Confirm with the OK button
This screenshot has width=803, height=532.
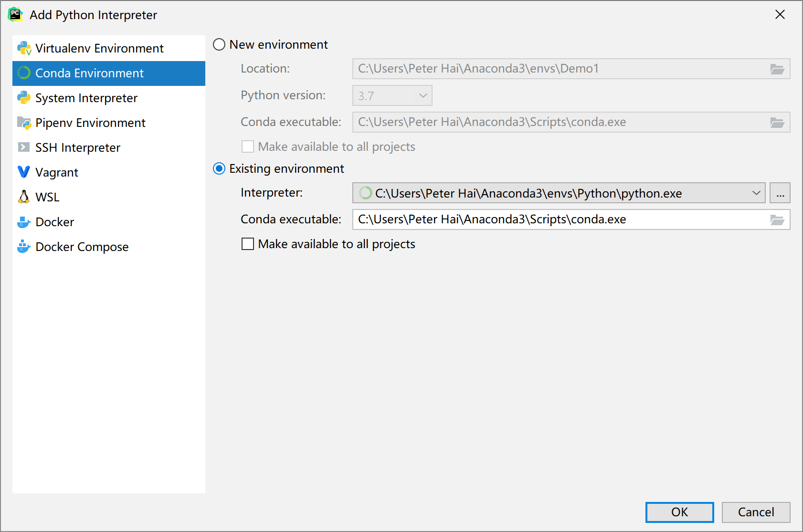(x=680, y=512)
